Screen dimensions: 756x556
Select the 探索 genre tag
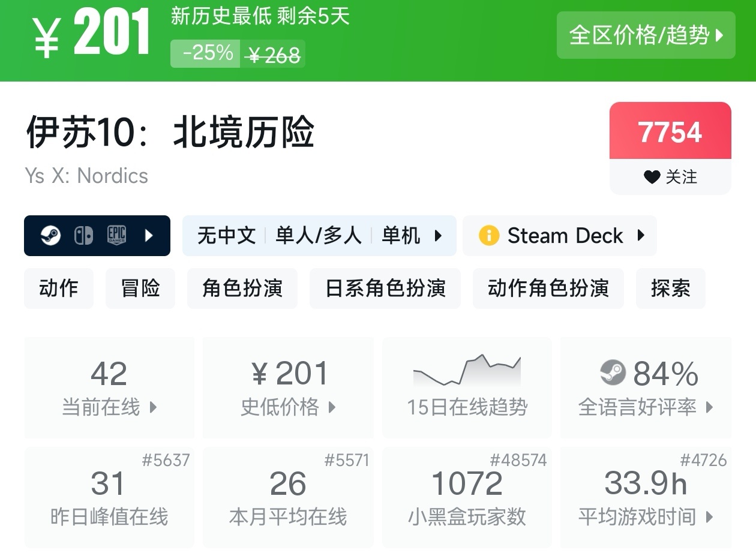point(670,288)
